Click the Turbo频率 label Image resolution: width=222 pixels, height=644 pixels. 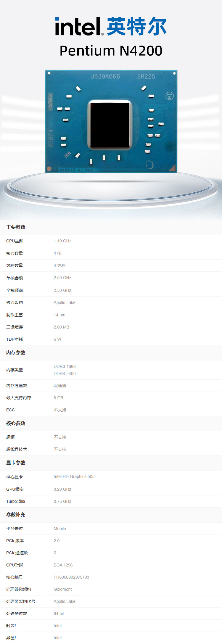16,502
